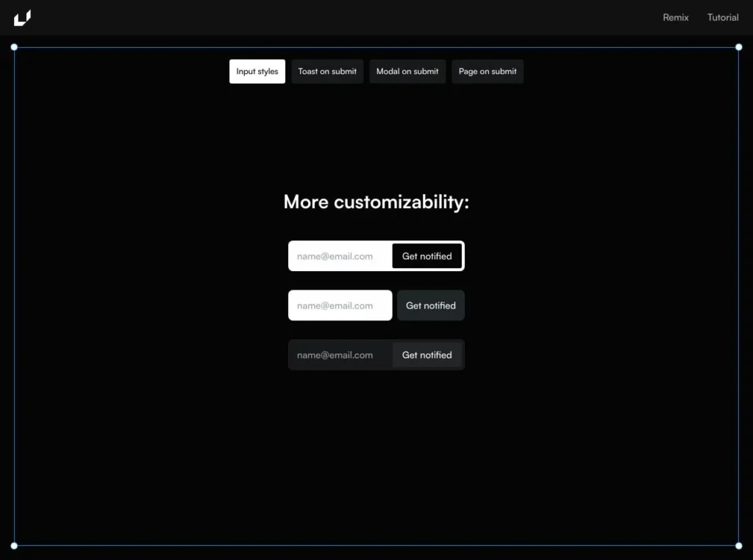Image resolution: width=753 pixels, height=560 pixels.
Task: Open the Tutorial link
Action: pyautogui.click(x=722, y=18)
